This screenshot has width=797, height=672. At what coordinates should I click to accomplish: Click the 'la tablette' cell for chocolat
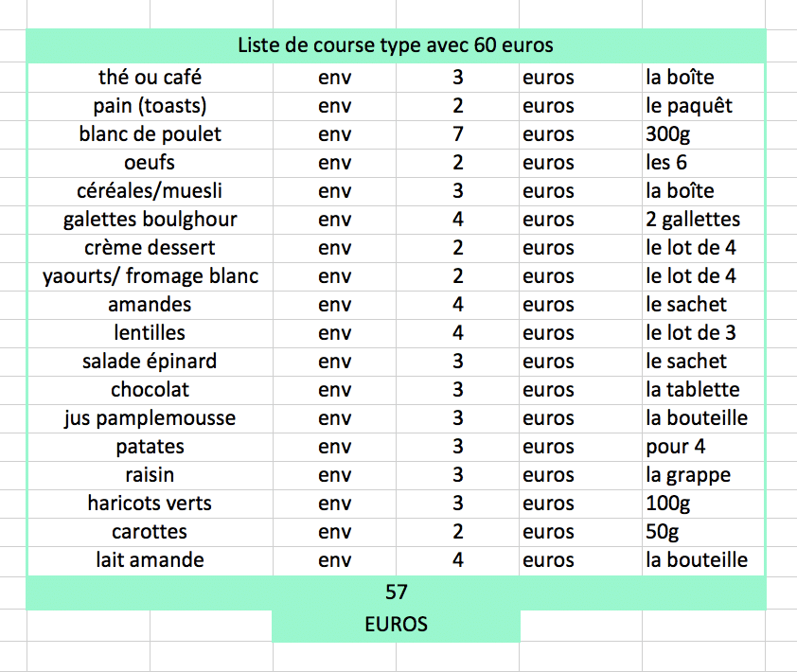pyautogui.click(x=703, y=390)
